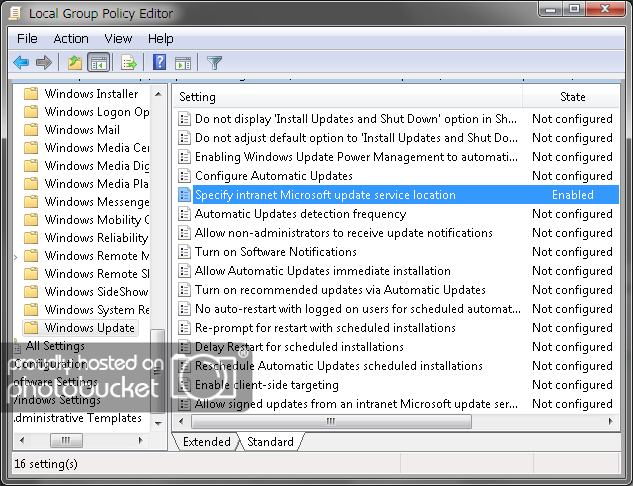This screenshot has height=486, width=633.
Task: Click policy icon beside No auto-restart with logged on
Action: pyautogui.click(x=184, y=308)
